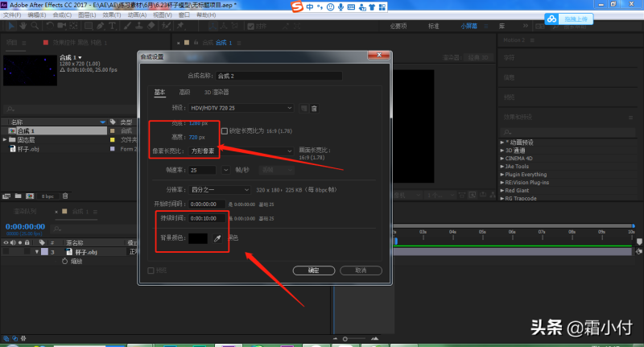Expand the 固态层 folder in project panel

click(x=5, y=140)
